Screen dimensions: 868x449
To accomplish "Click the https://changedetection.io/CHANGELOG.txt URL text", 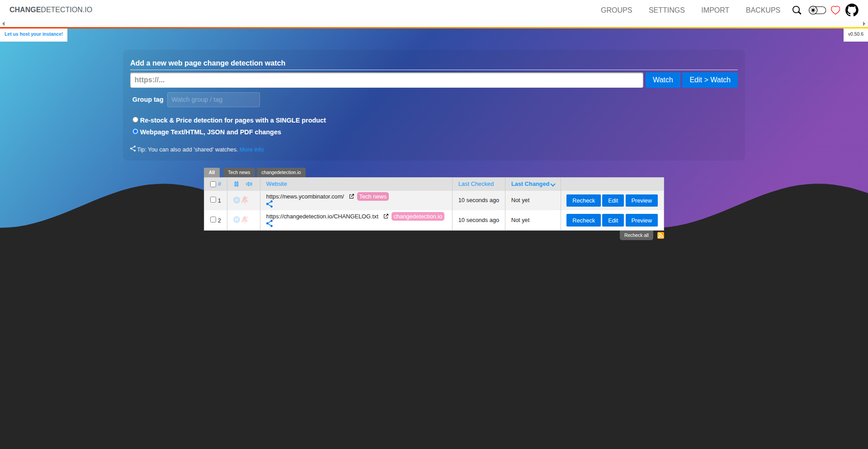I will [322, 216].
